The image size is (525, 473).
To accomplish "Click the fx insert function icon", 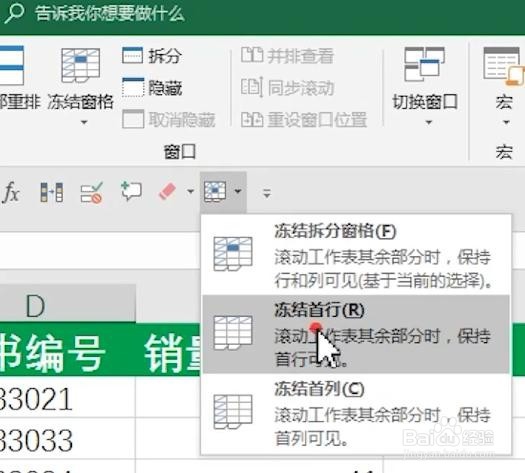I will click(x=11, y=192).
